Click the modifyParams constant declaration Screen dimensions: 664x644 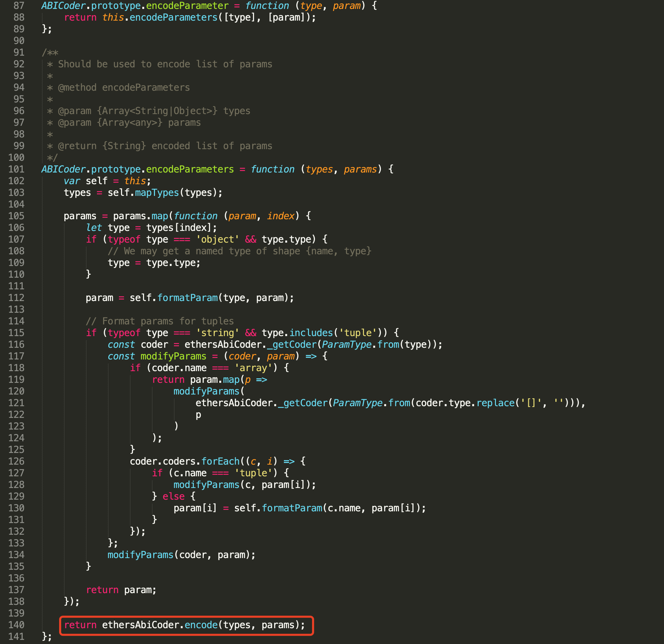173,356
